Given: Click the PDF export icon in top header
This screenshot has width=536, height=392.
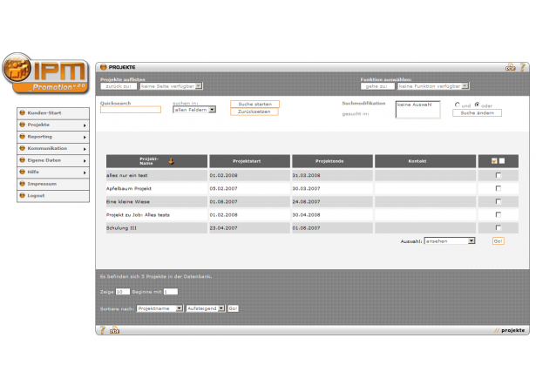Looking at the screenshot, I should (x=510, y=67).
